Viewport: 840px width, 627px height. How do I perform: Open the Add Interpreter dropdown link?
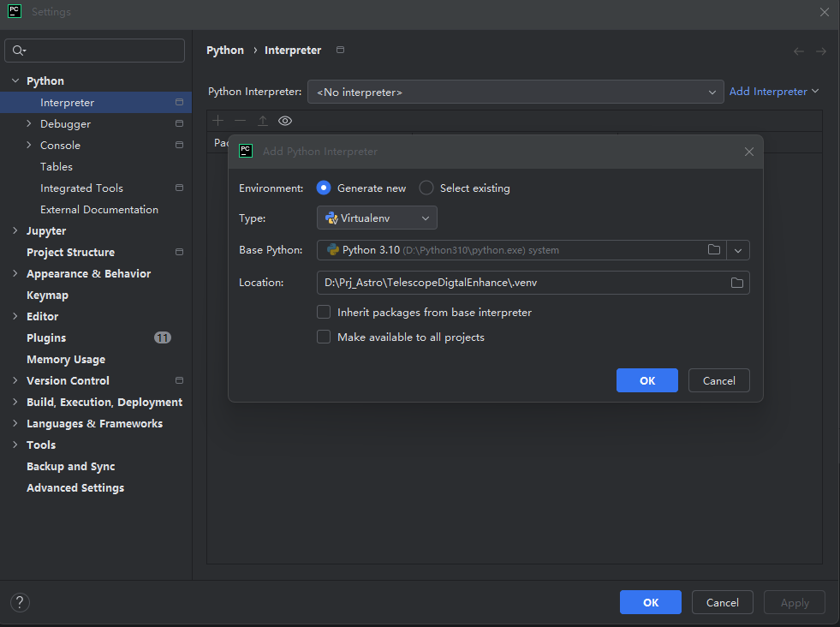(774, 92)
